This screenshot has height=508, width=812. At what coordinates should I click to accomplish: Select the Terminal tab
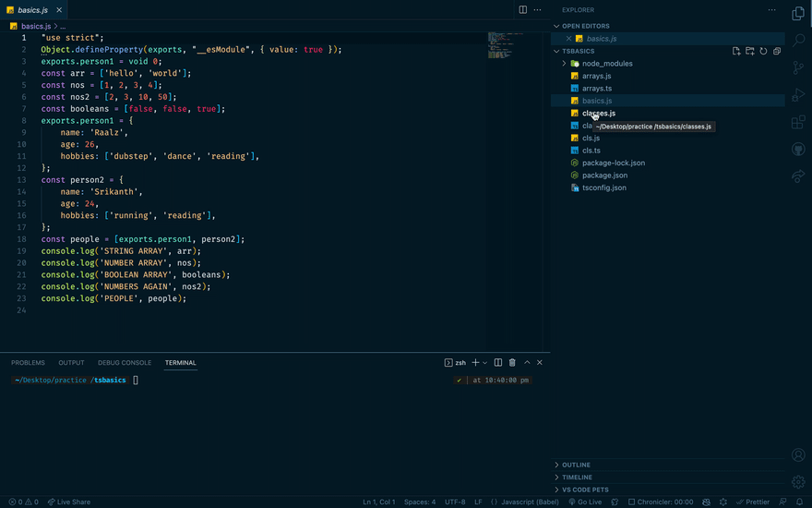[x=180, y=362]
